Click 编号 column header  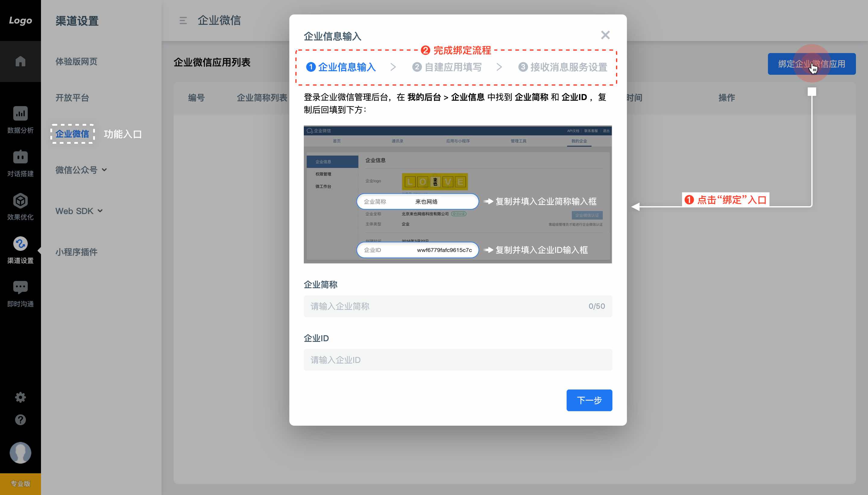[197, 98]
